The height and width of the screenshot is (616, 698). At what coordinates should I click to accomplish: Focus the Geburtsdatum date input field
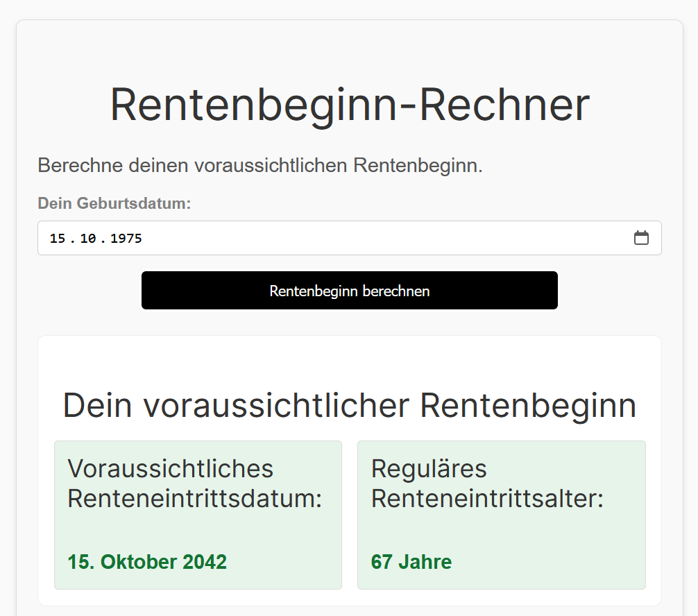tap(350, 238)
